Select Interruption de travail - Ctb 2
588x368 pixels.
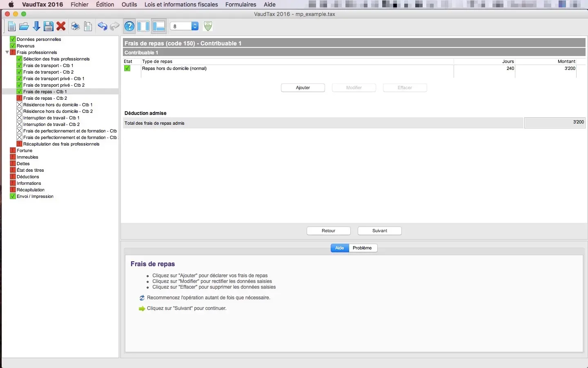[51, 124]
